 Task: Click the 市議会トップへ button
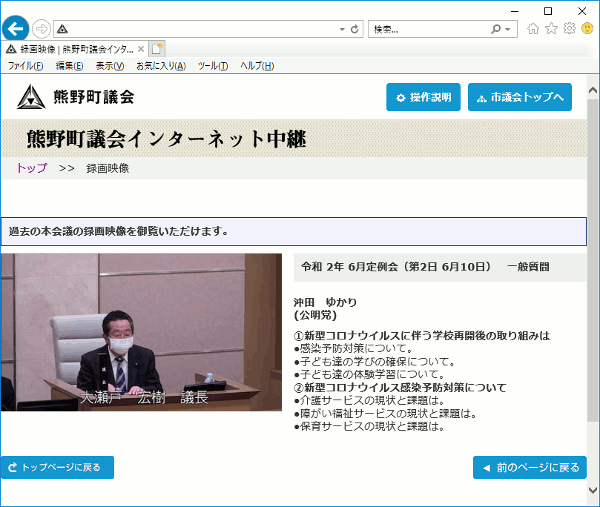[x=520, y=97]
